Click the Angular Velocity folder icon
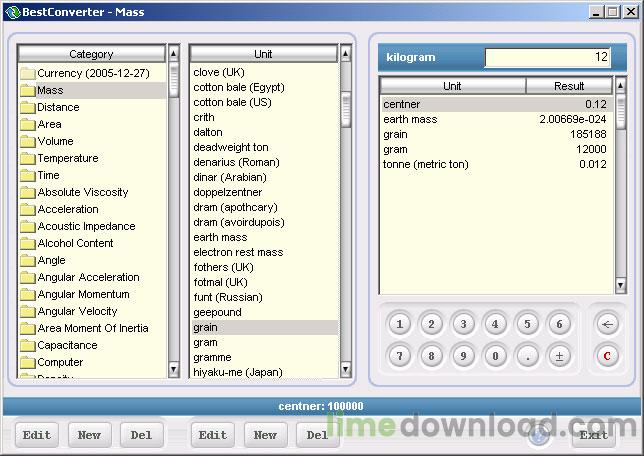This screenshot has width=644, height=456. click(28, 311)
